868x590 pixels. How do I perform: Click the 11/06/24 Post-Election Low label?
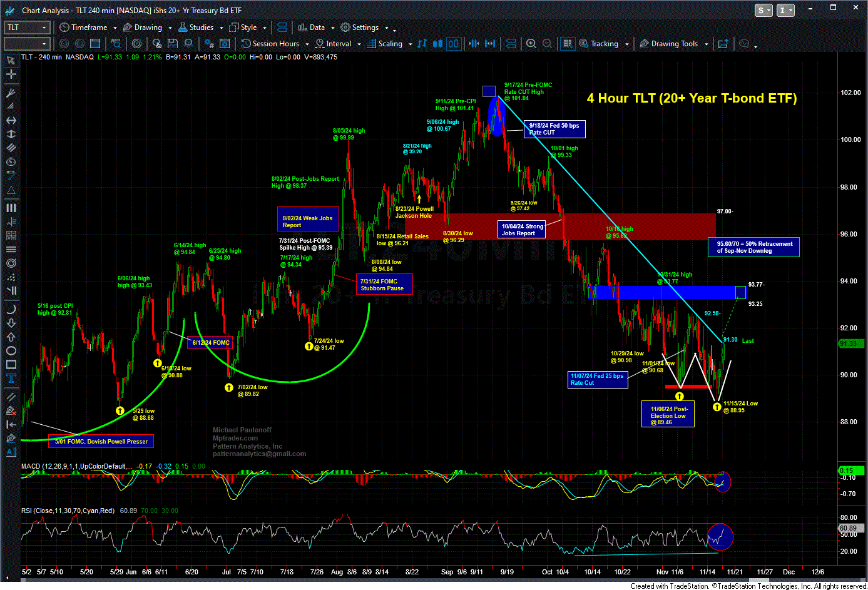[x=668, y=415]
